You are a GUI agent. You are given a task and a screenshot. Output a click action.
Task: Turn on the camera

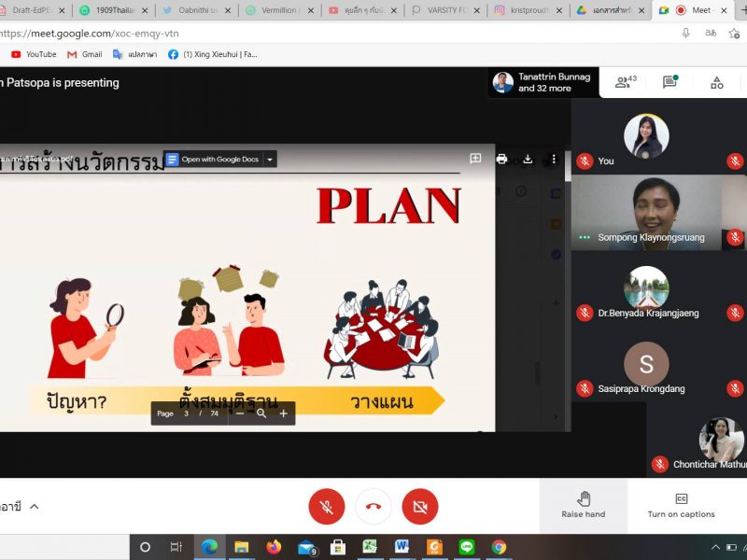coord(420,507)
